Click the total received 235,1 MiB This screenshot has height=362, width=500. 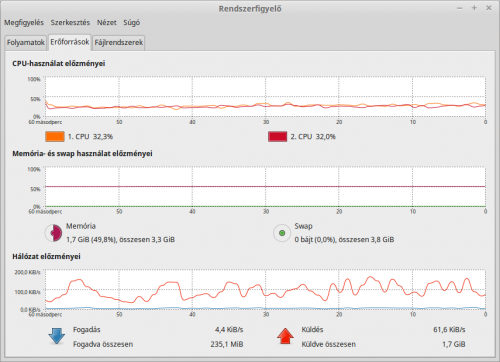[227, 344]
